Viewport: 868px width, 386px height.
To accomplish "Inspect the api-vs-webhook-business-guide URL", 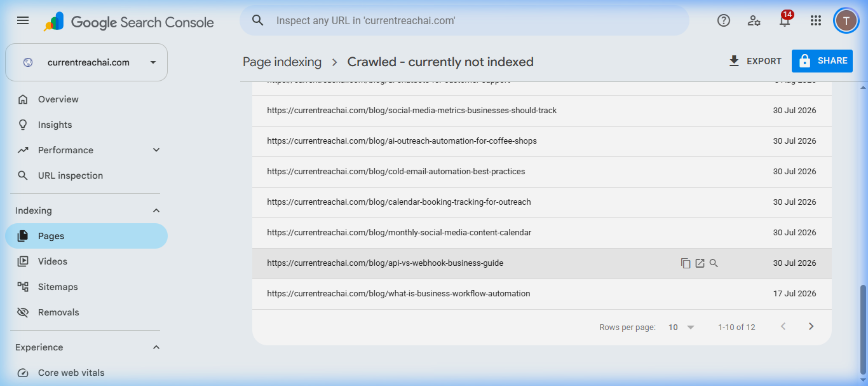I will pos(714,263).
